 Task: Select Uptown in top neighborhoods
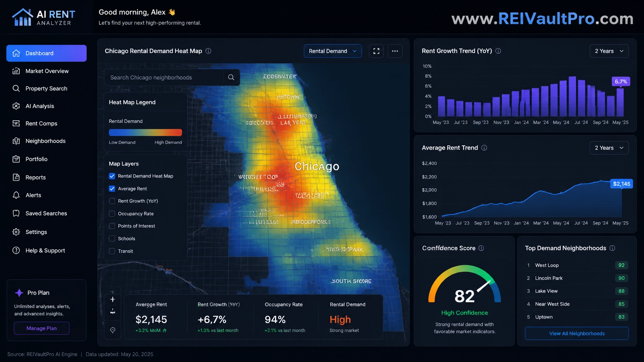click(x=577, y=317)
